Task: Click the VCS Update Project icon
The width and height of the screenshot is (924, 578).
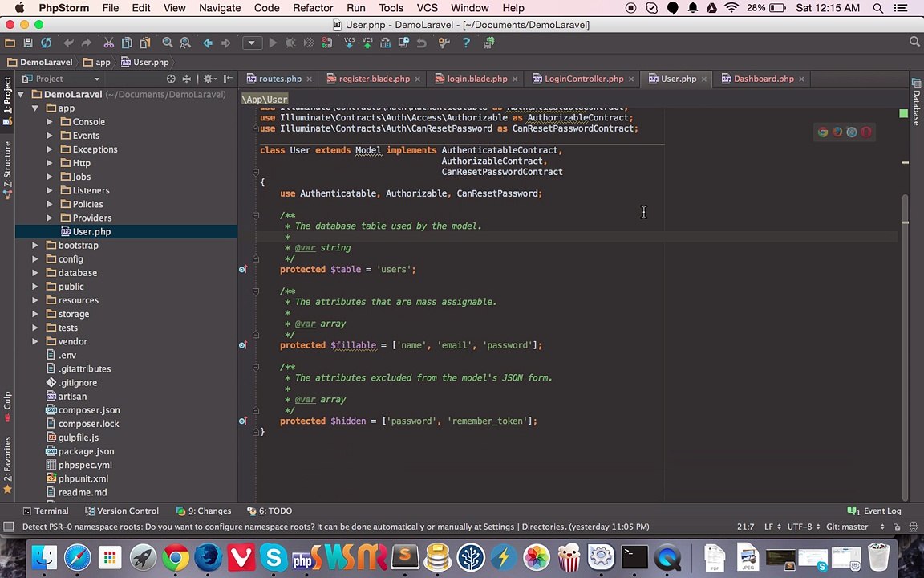Action: pos(349,43)
